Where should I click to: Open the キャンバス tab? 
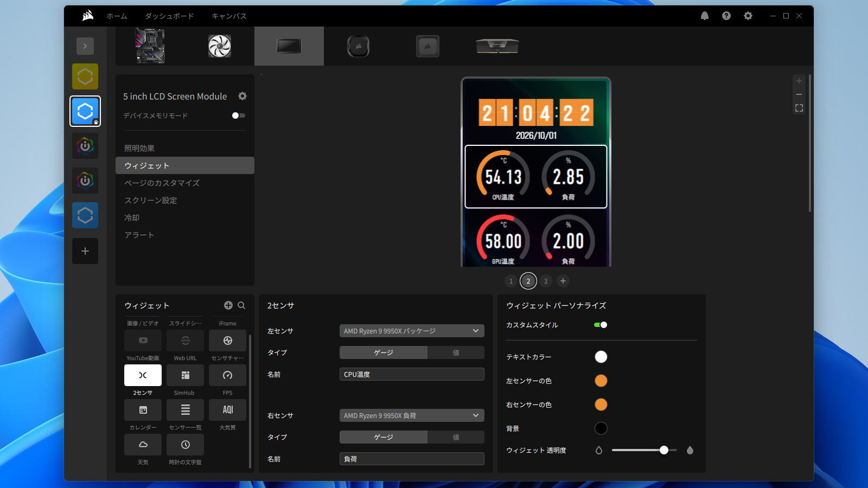(229, 16)
